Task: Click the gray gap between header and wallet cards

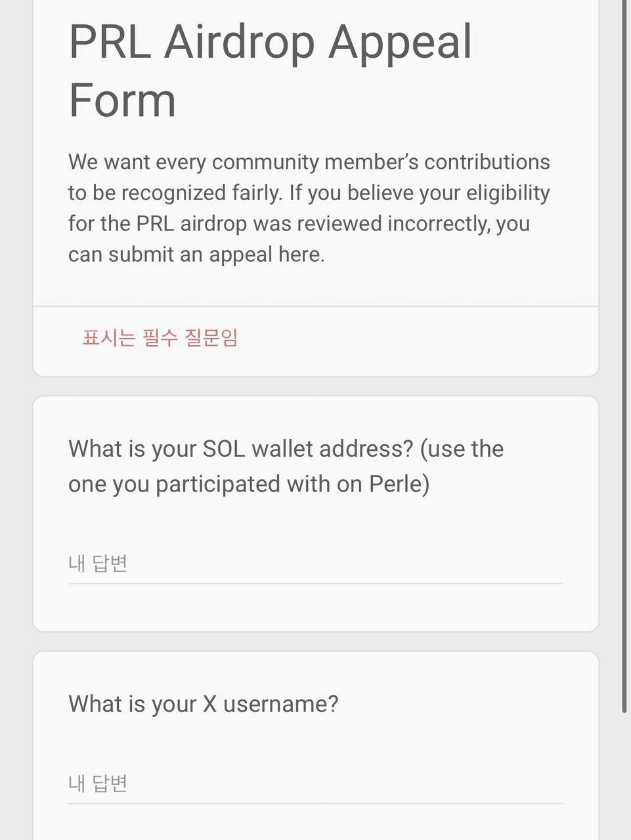Action: tap(315, 387)
